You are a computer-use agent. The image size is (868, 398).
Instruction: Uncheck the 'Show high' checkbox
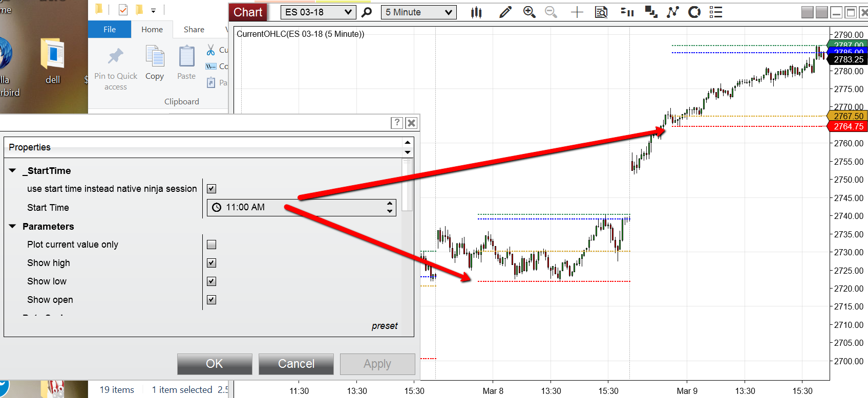point(211,263)
